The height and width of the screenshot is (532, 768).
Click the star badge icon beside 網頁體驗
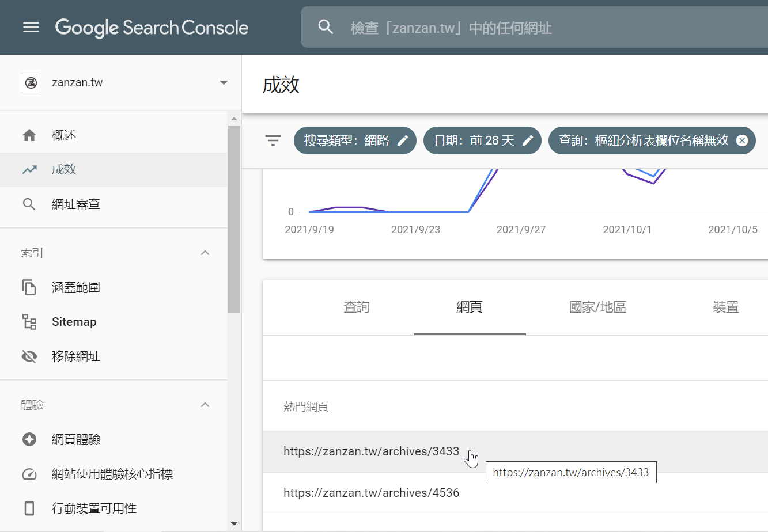click(29, 439)
